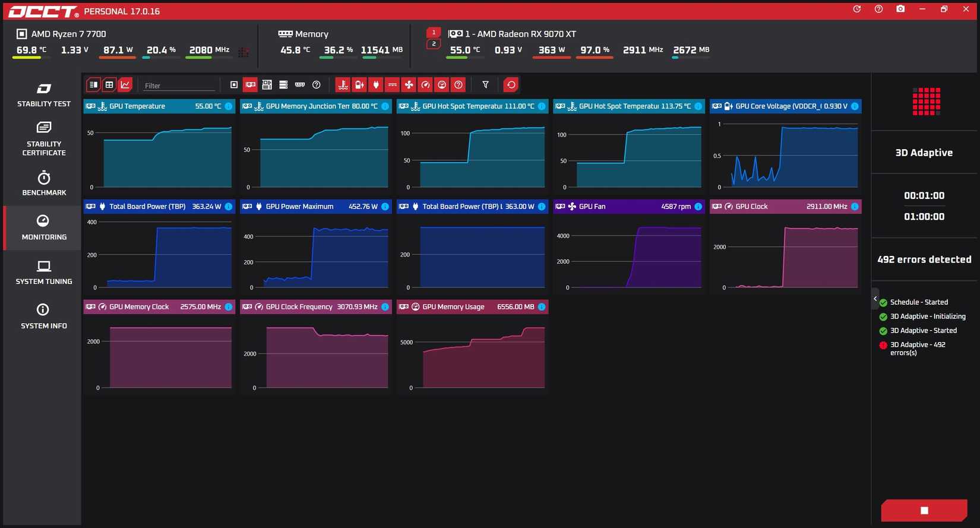Stop the running 3D Adaptive test

tap(924, 510)
